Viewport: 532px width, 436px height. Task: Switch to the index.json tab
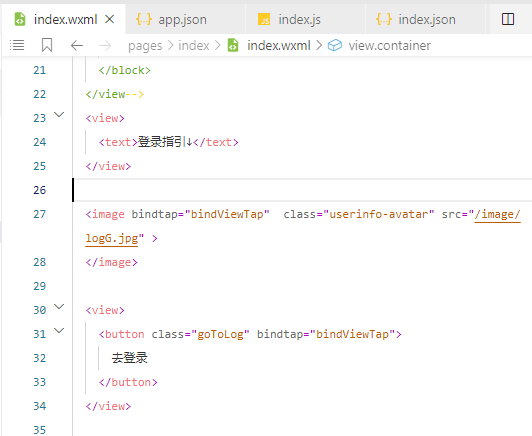coord(425,19)
